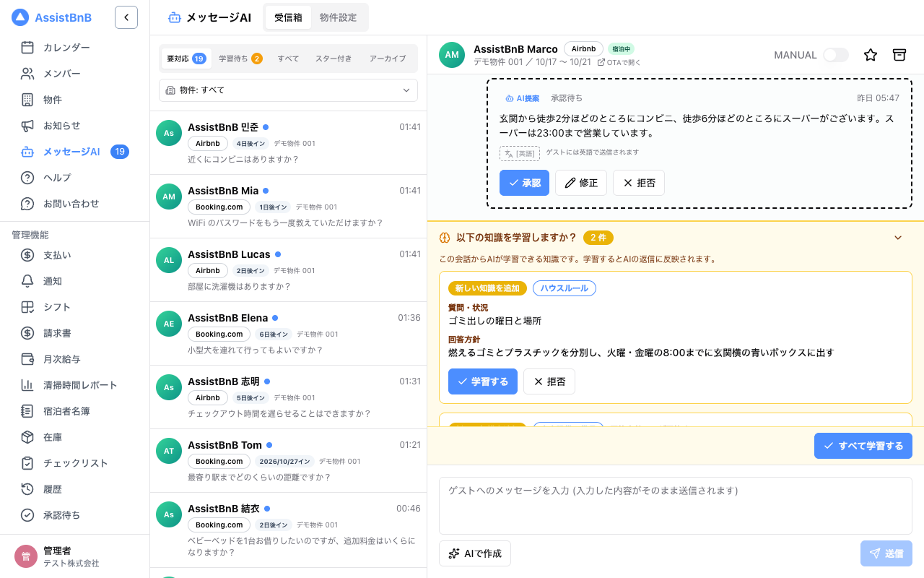924x578 pixels.
Task: Open お問い合わせ contact page
Action: 75,204
